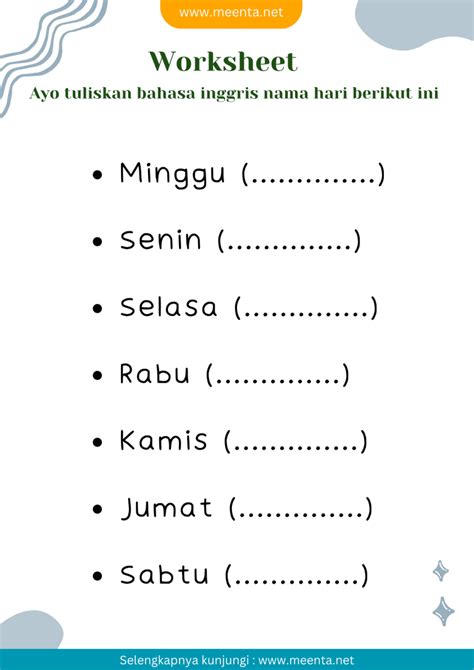Click the gray blob shape top-right
The height and width of the screenshot is (670, 474).
point(415,24)
